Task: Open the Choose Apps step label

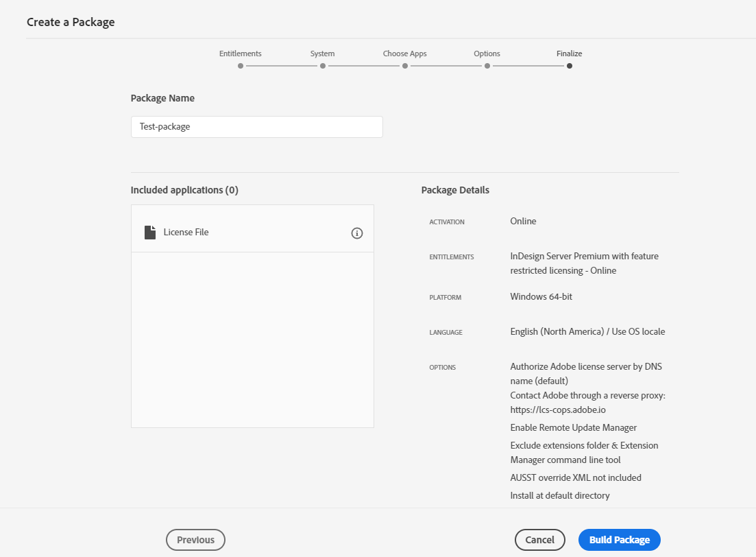Action: [x=405, y=54]
